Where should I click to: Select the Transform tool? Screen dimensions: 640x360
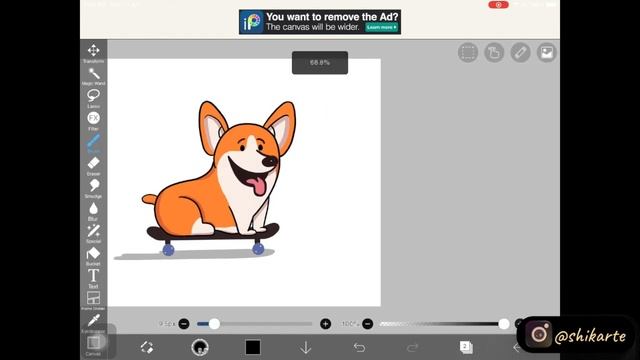[93, 52]
